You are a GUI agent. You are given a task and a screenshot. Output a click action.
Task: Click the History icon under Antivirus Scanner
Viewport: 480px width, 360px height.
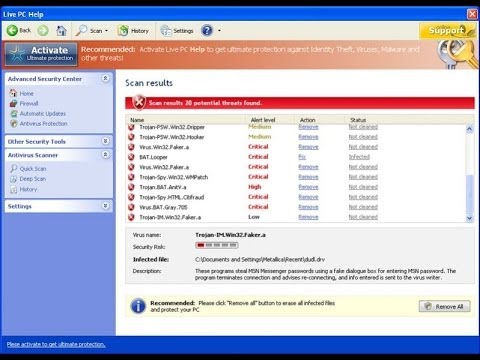tap(14, 189)
